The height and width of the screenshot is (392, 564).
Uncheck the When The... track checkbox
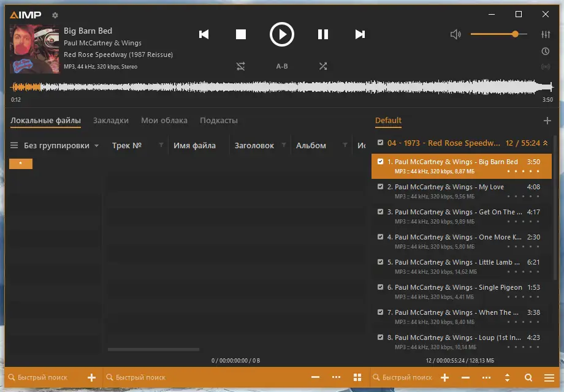click(380, 312)
